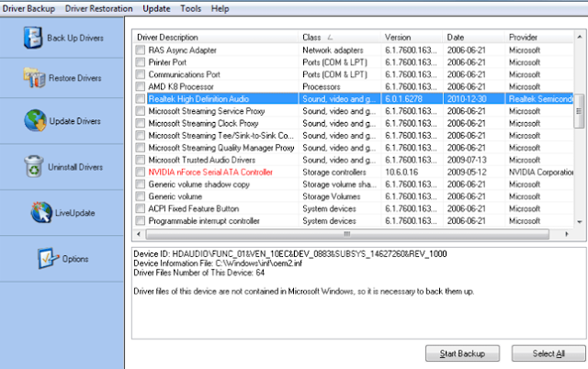Screen dimensions: 588x369
Task: Tick the Communications Port checkbox
Action: (141, 74)
